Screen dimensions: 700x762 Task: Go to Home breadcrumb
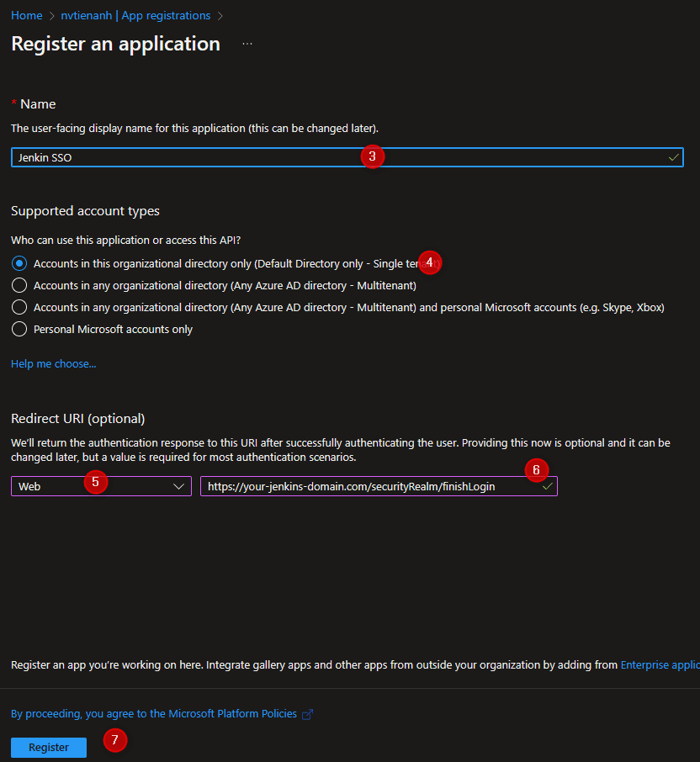[x=27, y=15]
